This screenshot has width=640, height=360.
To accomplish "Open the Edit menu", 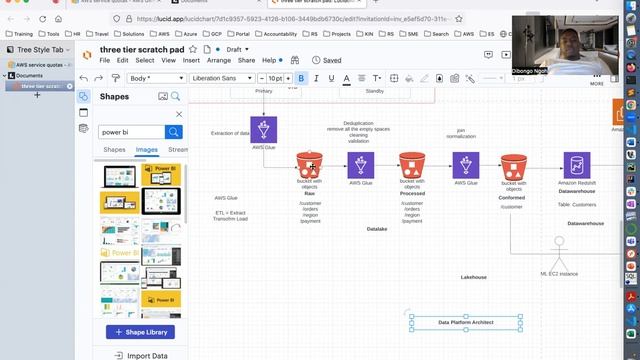I will pyautogui.click(x=122, y=60).
